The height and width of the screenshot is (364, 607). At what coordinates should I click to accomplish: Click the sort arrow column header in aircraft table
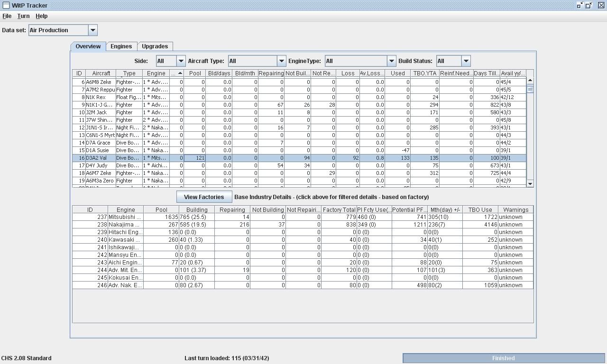click(176, 73)
